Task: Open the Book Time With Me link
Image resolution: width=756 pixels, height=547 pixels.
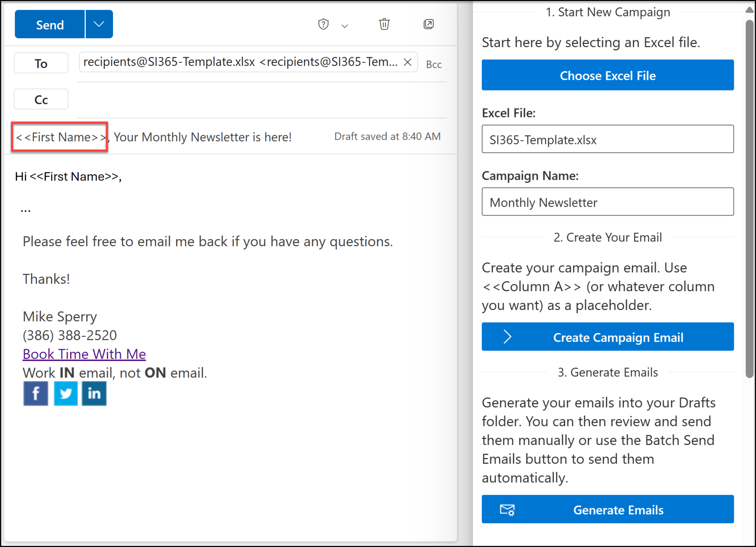Action: 84,354
